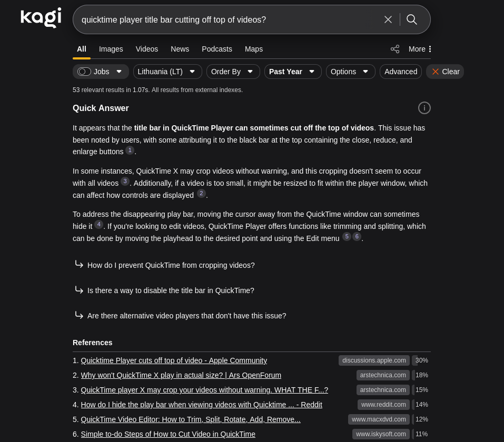The height and width of the screenshot is (442, 504).
Task: Click the share icon
Action: pos(395,49)
